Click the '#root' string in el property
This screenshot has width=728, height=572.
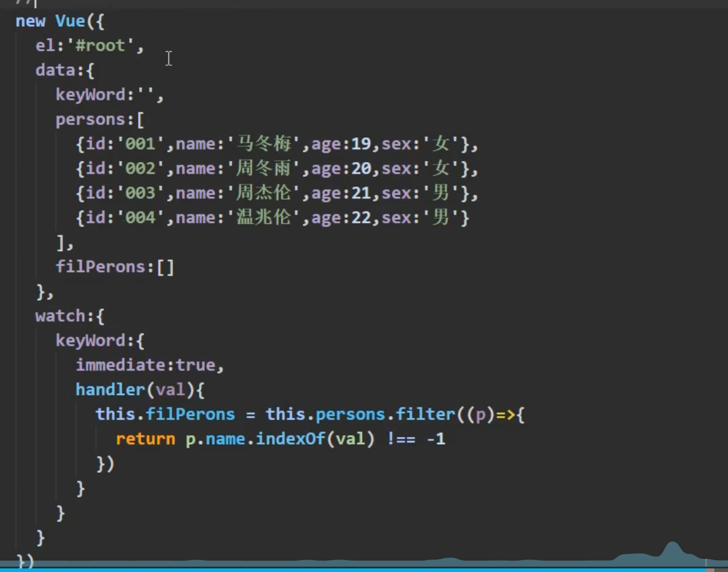(100, 46)
